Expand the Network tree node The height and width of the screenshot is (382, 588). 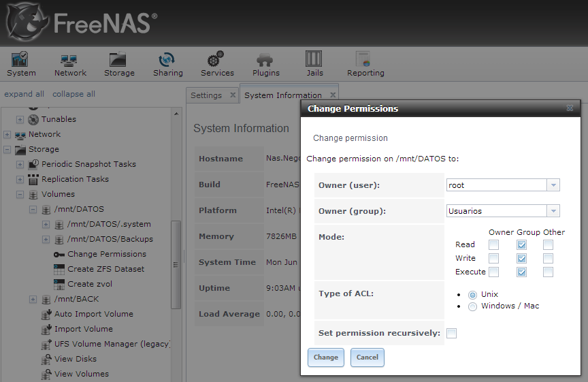tap(7, 134)
